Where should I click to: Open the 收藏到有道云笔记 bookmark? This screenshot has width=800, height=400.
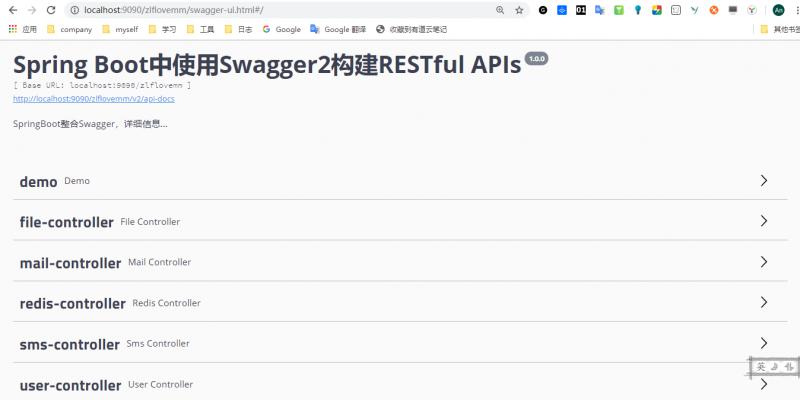(x=411, y=30)
